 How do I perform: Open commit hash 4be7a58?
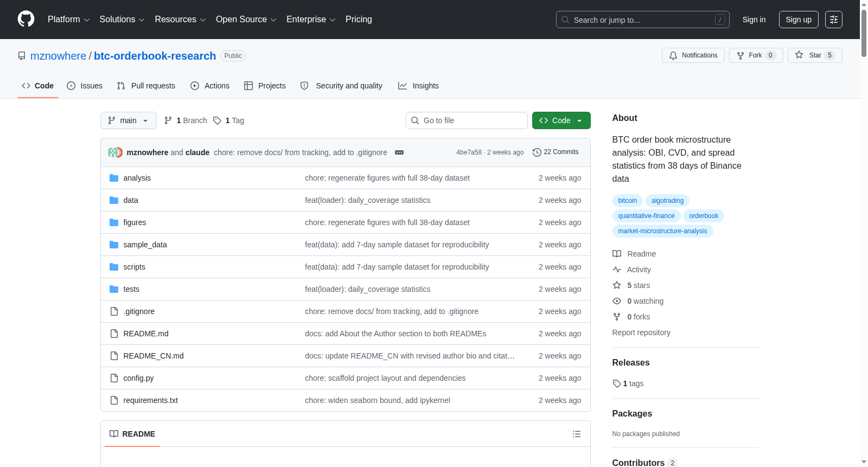click(469, 152)
